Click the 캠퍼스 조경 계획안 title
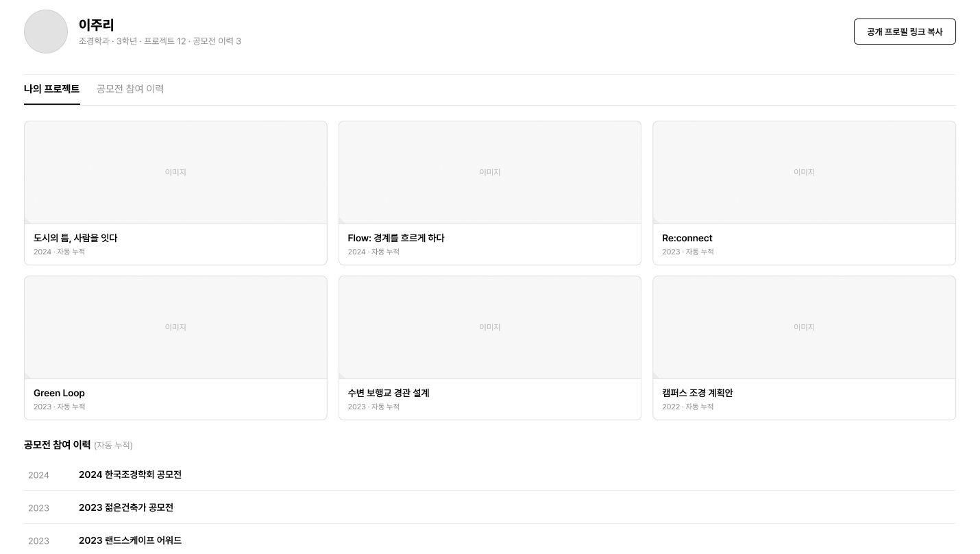 click(698, 393)
